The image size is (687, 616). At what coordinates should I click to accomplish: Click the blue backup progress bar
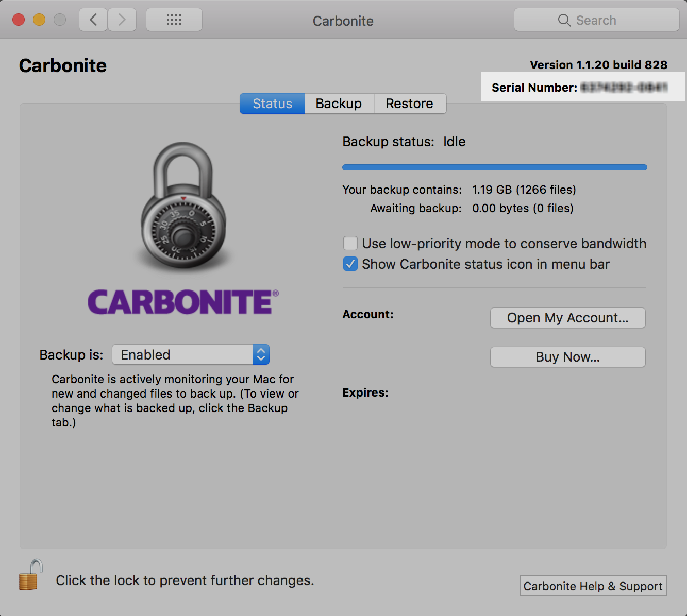[494, 167]
